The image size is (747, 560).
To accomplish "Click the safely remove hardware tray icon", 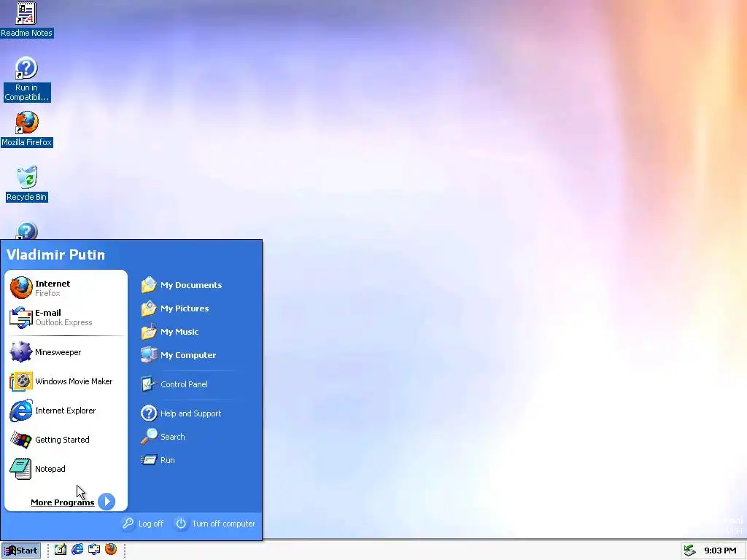I will pos(690,551).
